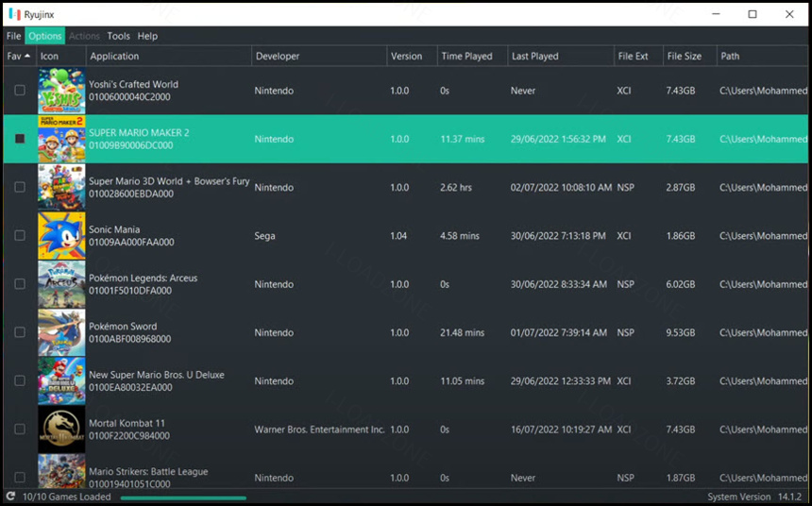Screen dimensions: 812x506
Task: Click Sonic Mania game icon
Action: (61, 236)
